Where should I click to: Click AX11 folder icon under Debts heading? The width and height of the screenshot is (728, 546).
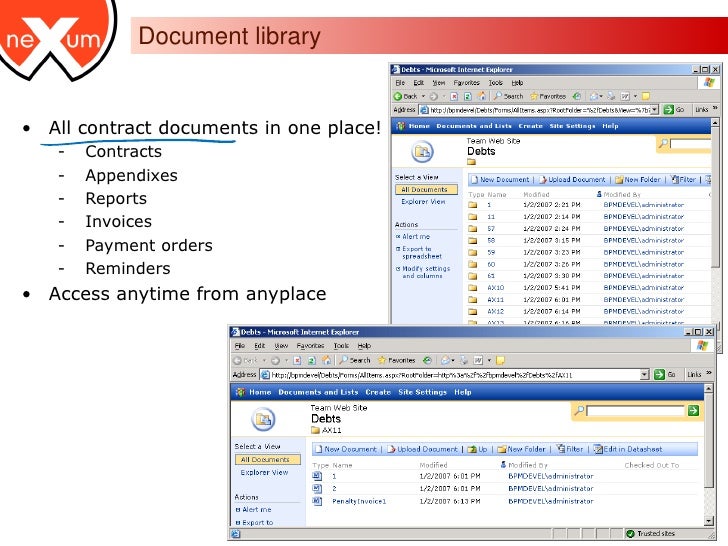pos(315,430)
